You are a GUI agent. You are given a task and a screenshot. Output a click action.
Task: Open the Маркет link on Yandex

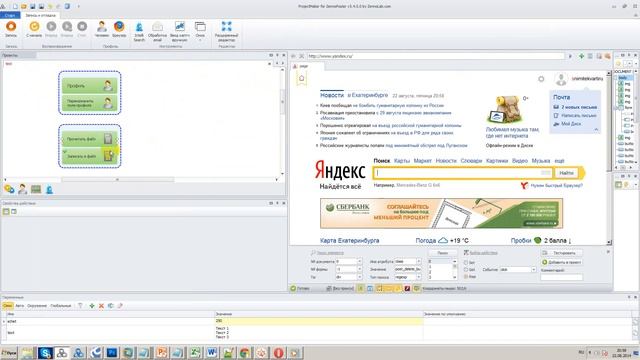[x=422, y=161]
